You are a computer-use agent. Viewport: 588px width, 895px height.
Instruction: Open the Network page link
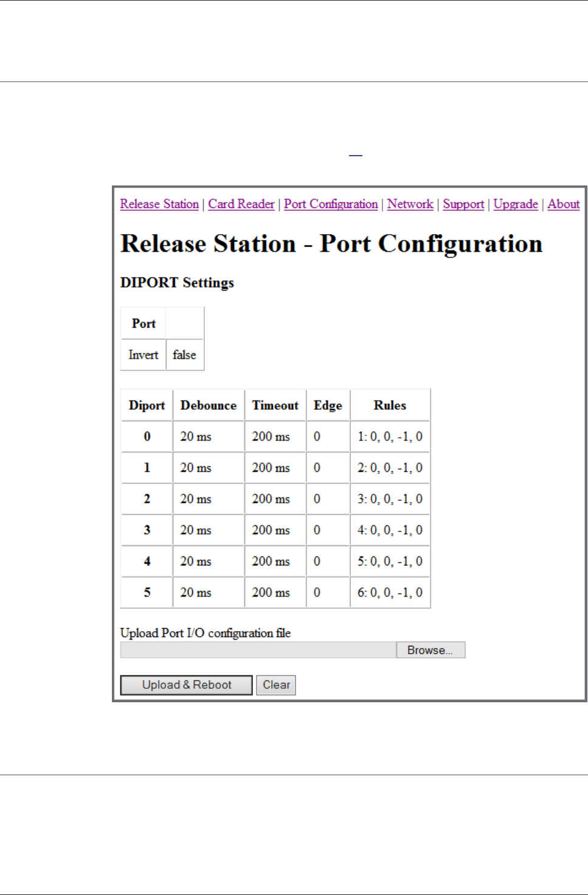coord(410,204)
